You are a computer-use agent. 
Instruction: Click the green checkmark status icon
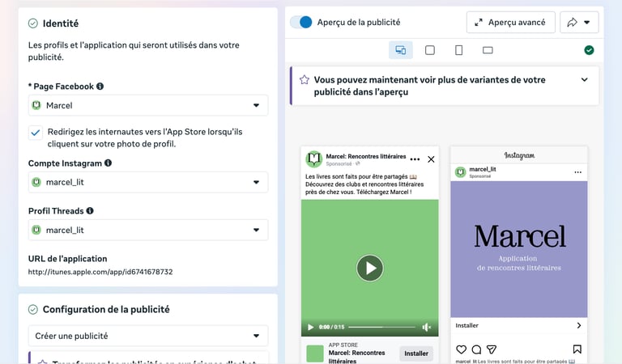pyautogui.click(x=589, y=50)
